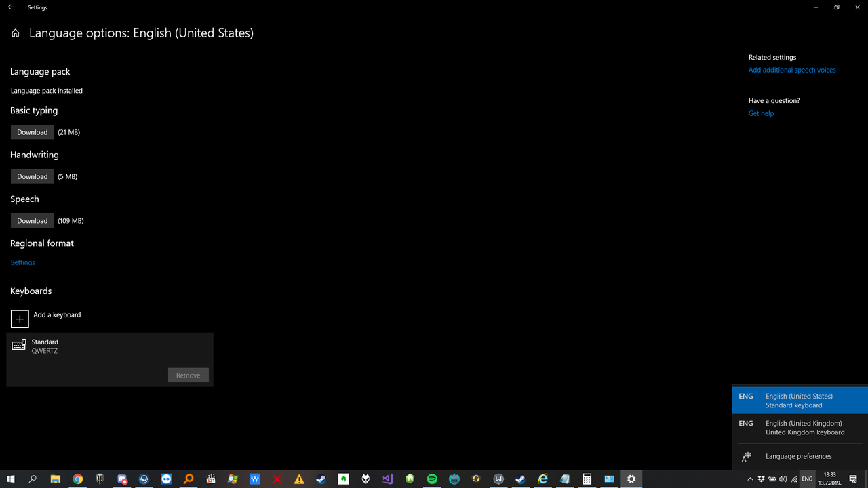Click Add additional speech voices
Screen dimensions: 868x488
(x=791, y=69)
